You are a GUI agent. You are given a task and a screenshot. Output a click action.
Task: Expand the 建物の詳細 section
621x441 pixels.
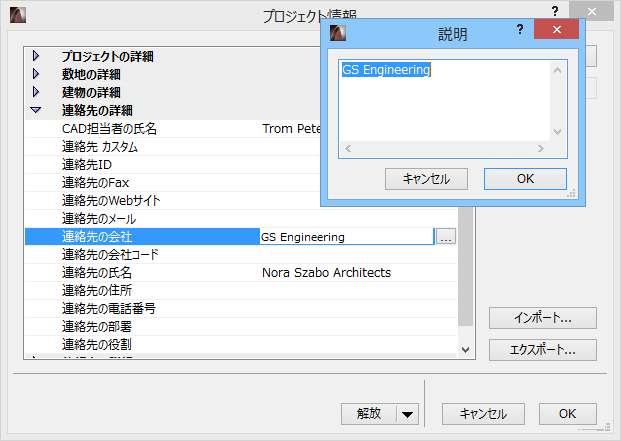(36, 92)
